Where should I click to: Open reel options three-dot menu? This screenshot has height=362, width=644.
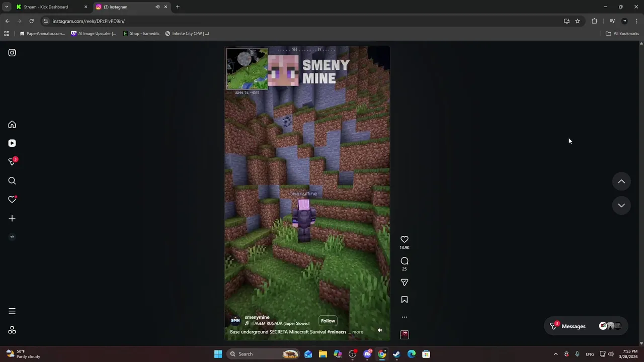coord(405,317)
